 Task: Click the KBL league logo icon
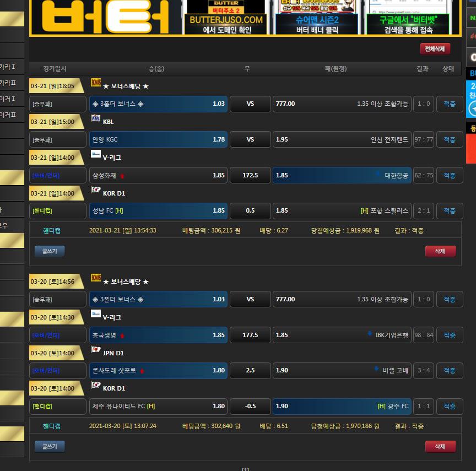pyautogui.click(x=96, y=118)
